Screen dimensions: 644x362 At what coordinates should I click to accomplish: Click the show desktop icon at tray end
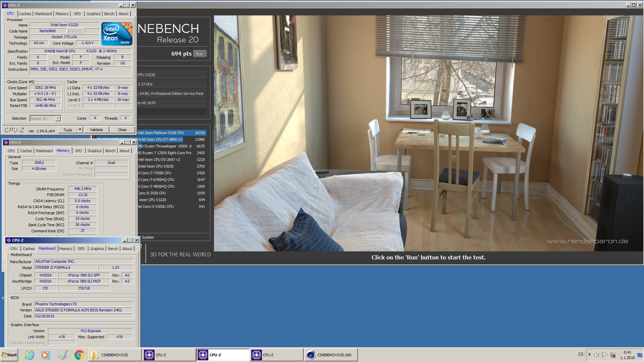point(640,355)
